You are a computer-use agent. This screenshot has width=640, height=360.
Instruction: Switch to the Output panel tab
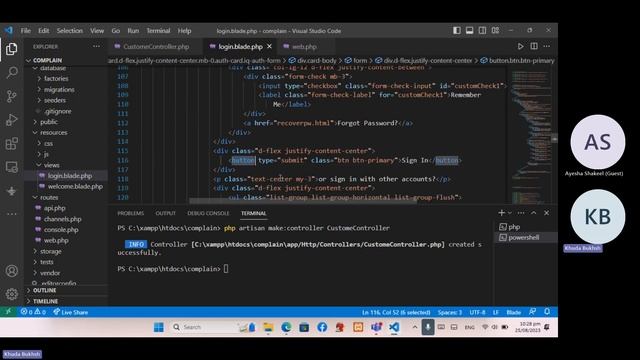(165, 213)
